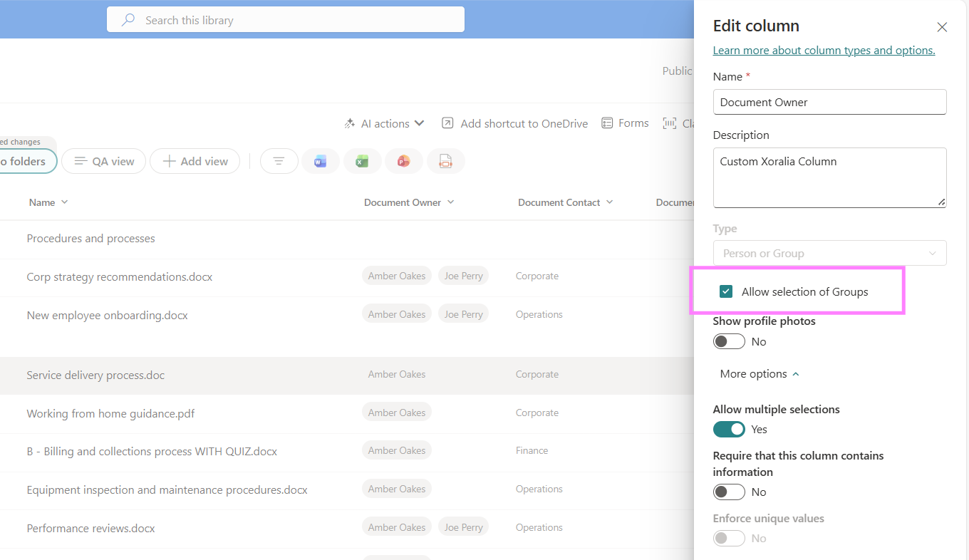Collapse the More options section
The height and width of the screenshot is (560, 969).
[760, 374]
